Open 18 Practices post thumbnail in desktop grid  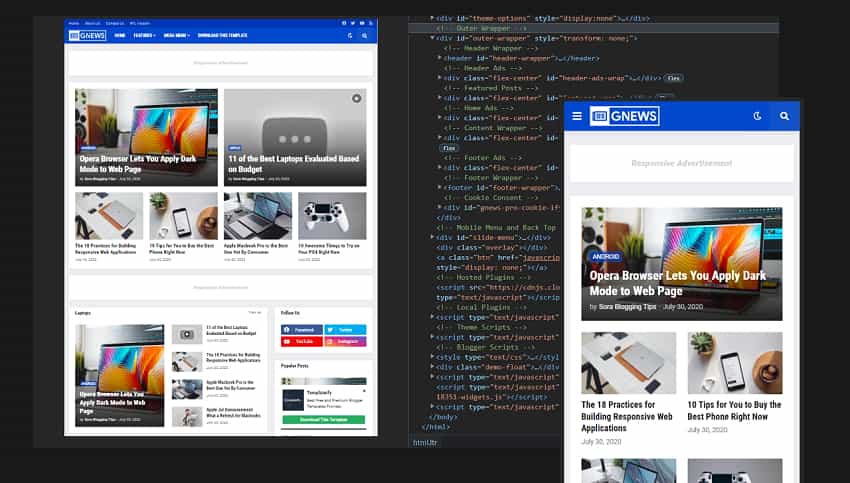click(x=109, y=216)
